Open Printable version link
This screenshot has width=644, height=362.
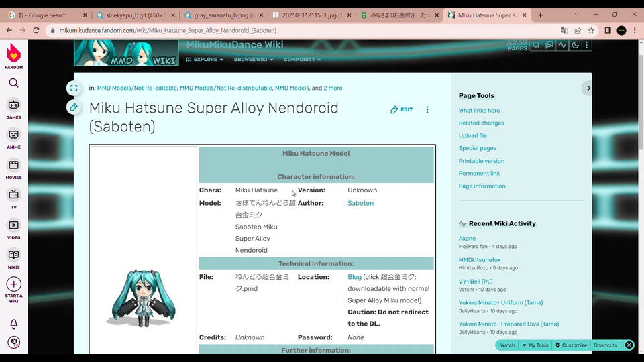pyautogui.click(x=482, y=161)
